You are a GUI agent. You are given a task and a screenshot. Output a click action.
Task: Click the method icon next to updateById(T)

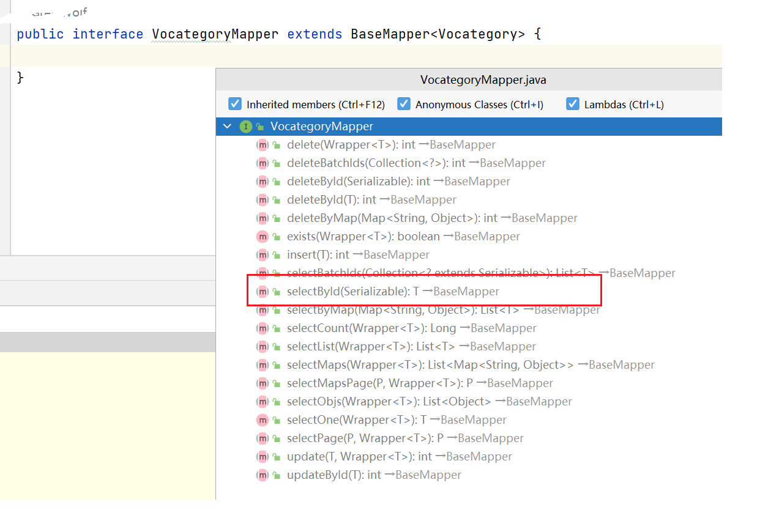(x=263, y=475)
